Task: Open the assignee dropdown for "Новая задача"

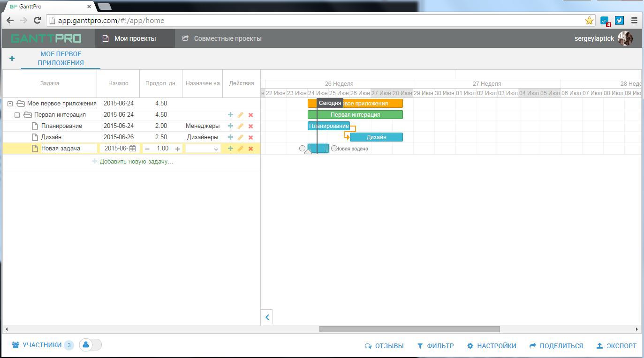Action: coord(203,149)
